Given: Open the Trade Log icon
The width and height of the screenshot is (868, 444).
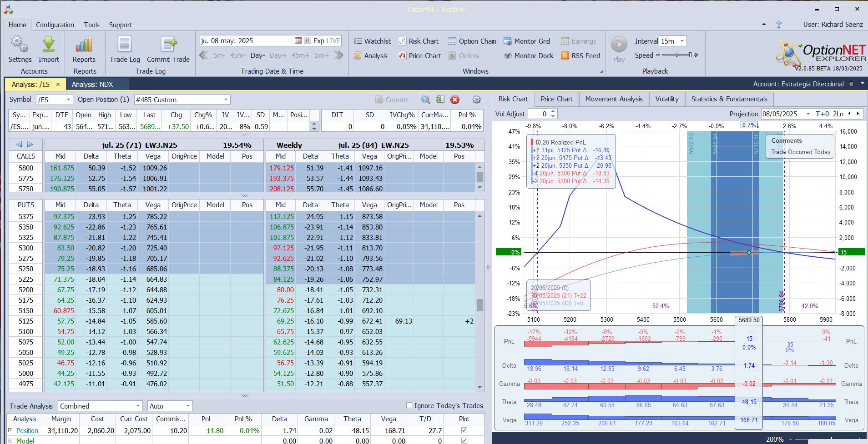Looking at the screenshot, I should point(125,45).
